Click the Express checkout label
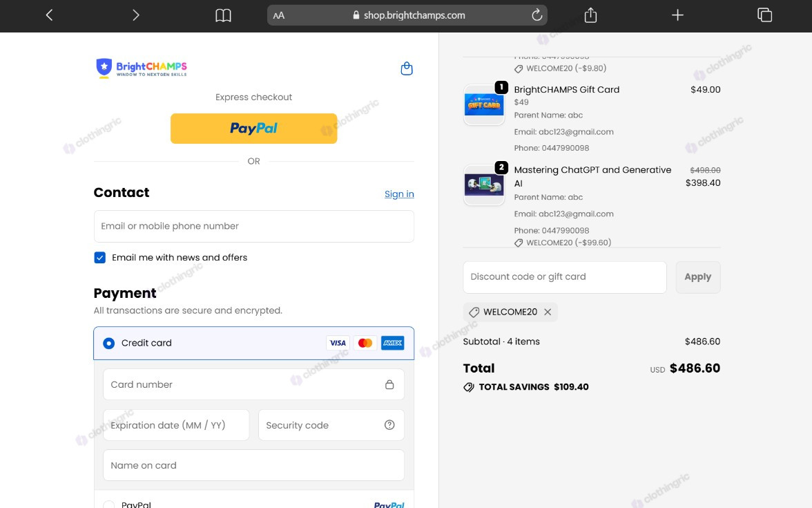 pos(254,97)
